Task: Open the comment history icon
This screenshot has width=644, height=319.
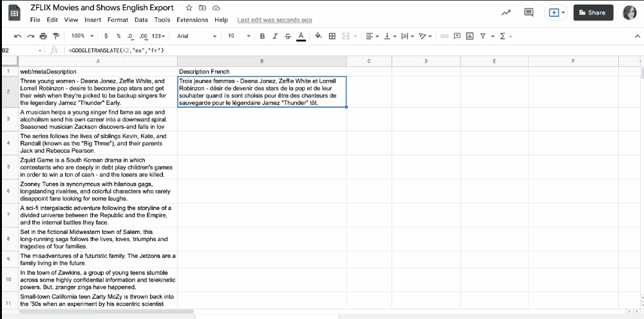Action: click(529, 13)
